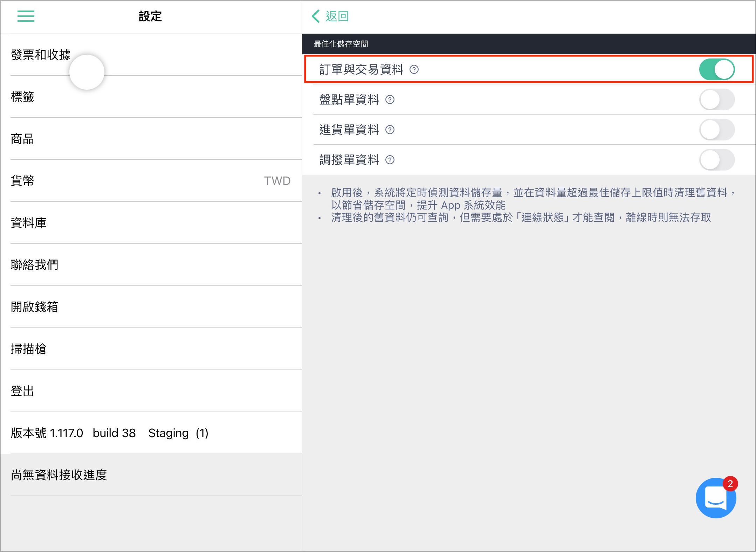Open the 發票和收據 settings item
This screenshot has width=756, height=552.
[x=151, y=55]
